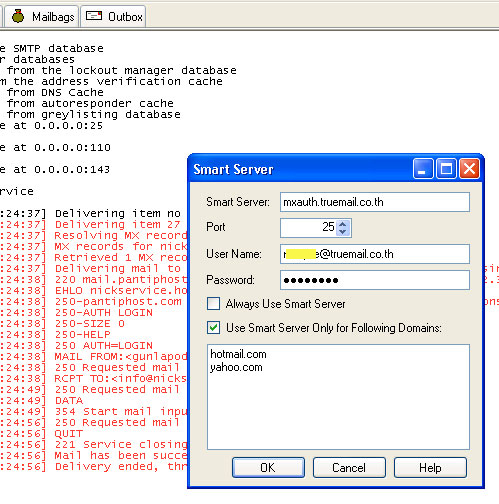Viewport: 499px width, 504px height.
Task: Click the '250 AUTH=LOGIN' log entry
Action: coord(104,346)
